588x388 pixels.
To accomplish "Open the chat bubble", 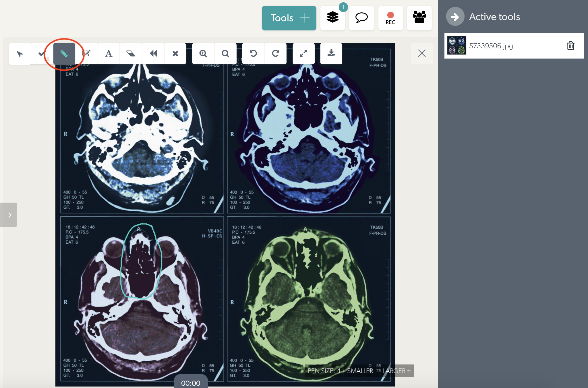I will tap(361, 18).
